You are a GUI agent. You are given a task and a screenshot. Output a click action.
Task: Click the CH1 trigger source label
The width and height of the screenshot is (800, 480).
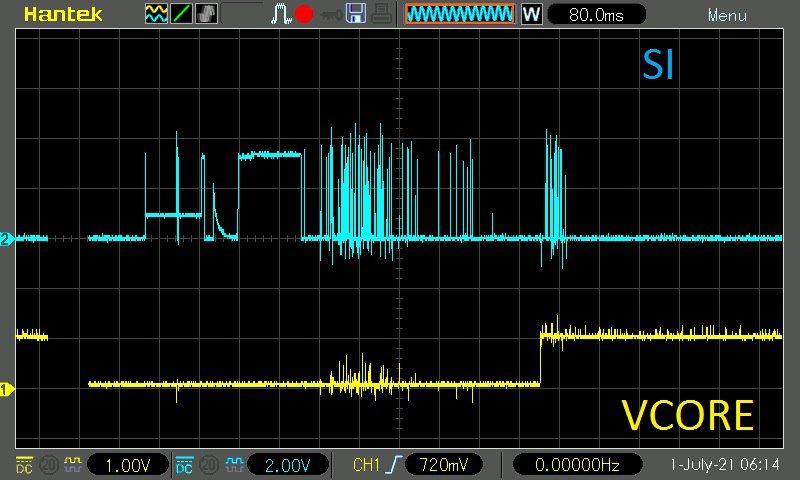(367, 465)
